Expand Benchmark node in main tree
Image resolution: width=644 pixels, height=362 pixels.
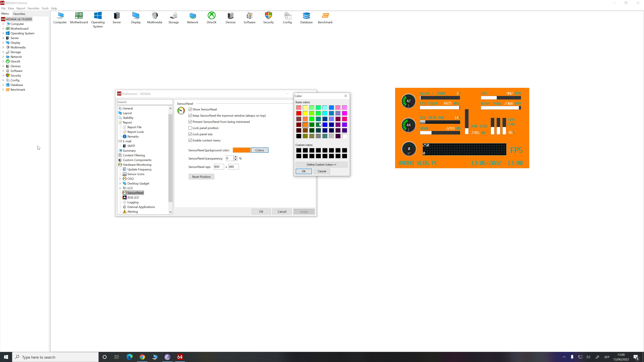pyautogui.click(x=3, y=90)
